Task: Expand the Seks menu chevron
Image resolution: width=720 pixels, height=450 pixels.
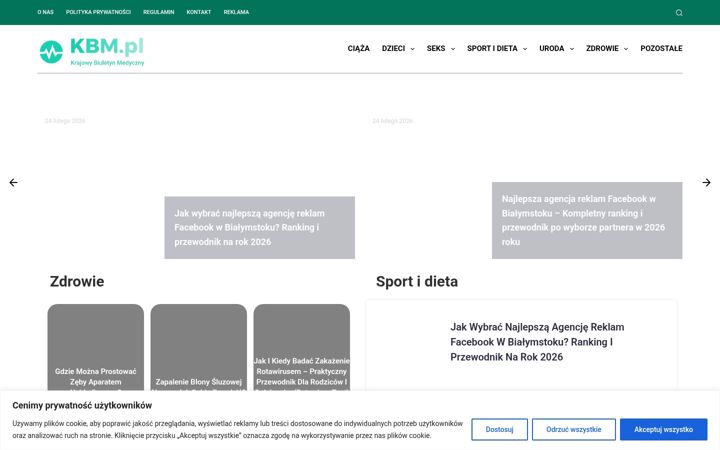Action: (x=453, y=49)
